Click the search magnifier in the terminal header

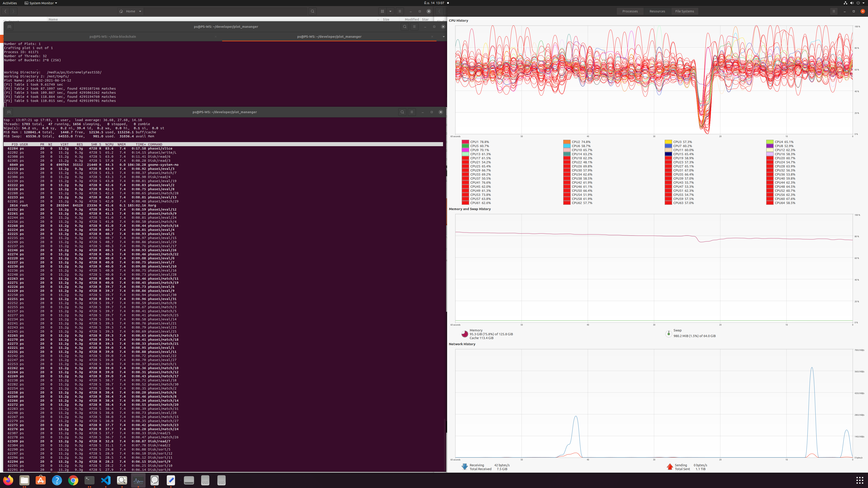[405, 27]
